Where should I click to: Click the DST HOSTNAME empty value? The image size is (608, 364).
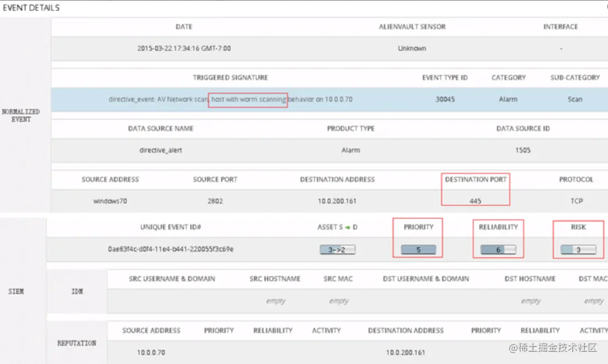pyautogui.click(x=531, y=301)
